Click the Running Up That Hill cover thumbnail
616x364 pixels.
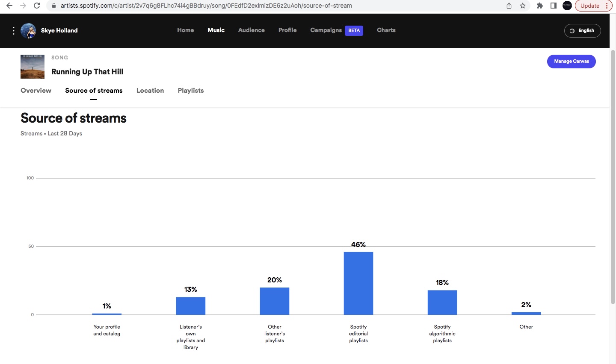coord(33,67)
